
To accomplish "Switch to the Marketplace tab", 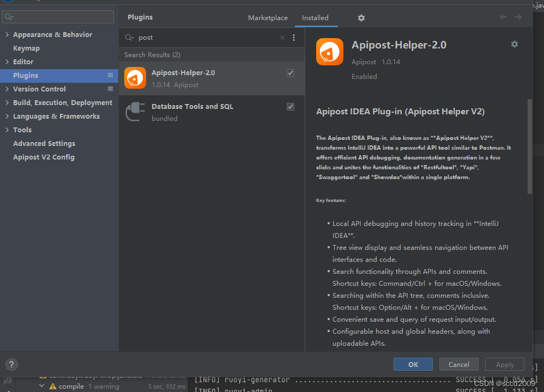I will [x=268, y=17].
